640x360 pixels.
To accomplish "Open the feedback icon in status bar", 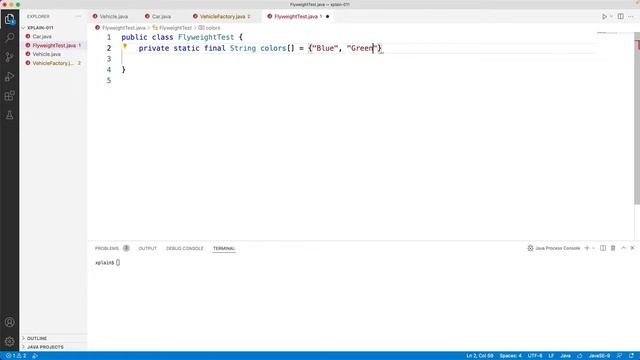I will click(620, 356).
